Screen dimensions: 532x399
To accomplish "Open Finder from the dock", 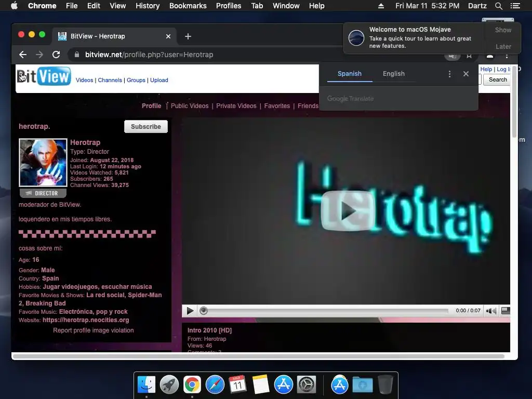I will pos(147,384).
